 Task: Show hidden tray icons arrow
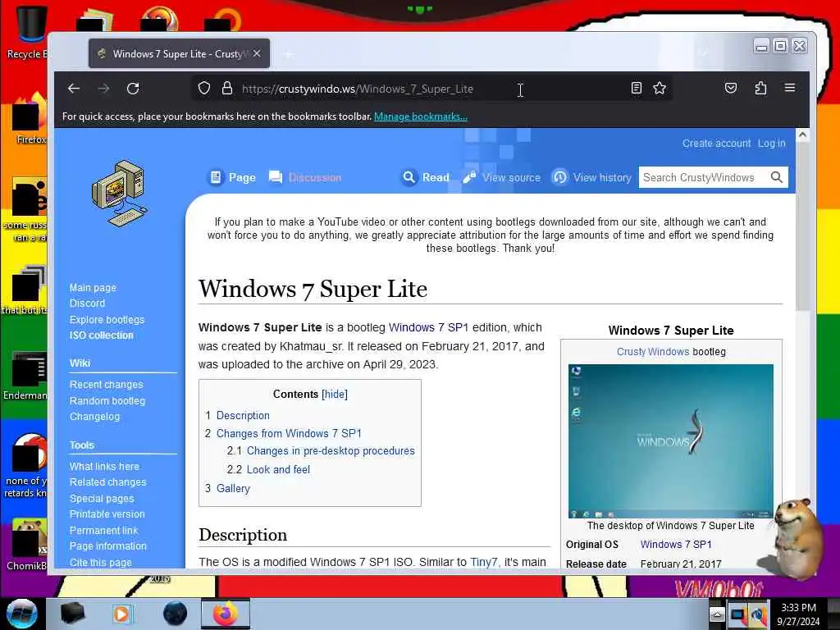tap(717, 614)
